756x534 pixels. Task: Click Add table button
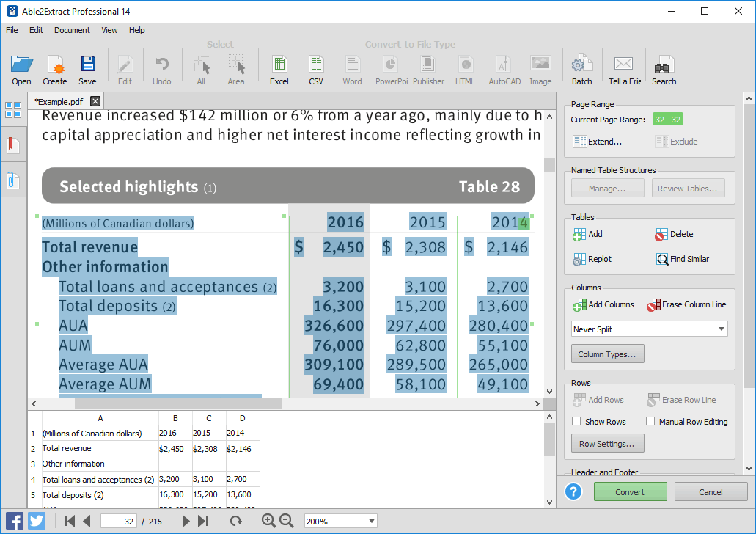coord(588,235)
